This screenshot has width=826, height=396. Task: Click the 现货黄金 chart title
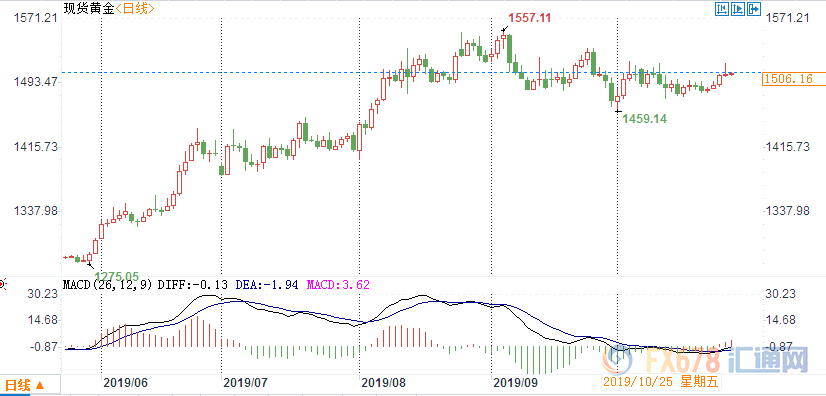point(88,8)
